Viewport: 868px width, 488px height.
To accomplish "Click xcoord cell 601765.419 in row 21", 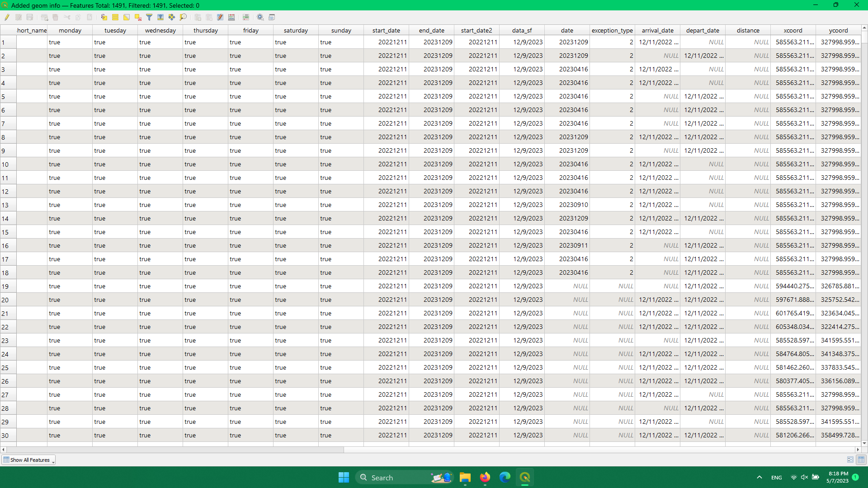I will coord(793,313).
